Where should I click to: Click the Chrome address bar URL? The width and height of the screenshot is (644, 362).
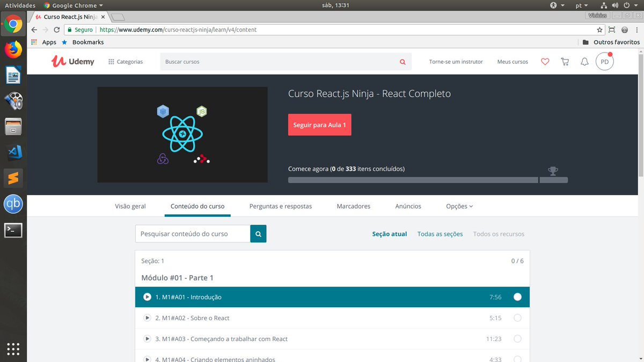[178, 29]
